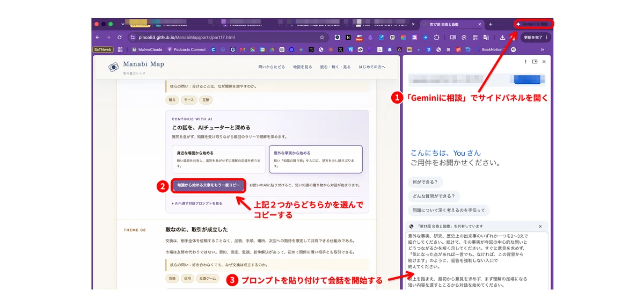The image size is (644, 305).
Task: Open the 更新を完了 dropdown button
Action: coord(536,38)
